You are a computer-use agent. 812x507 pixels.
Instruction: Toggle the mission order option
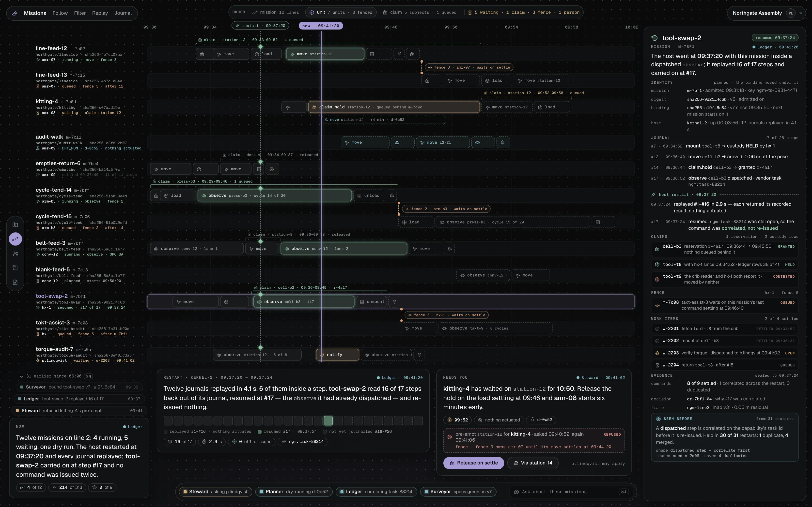[x=276, y=12]
